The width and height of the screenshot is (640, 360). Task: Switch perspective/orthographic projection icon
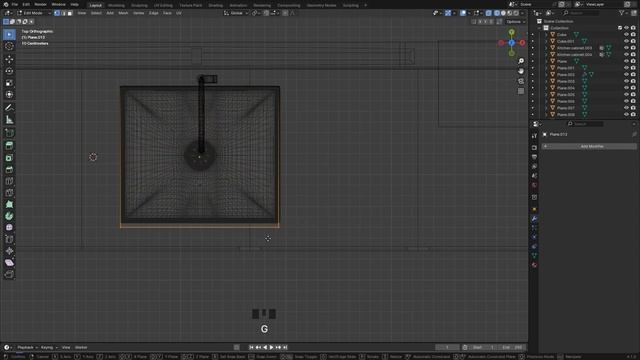pos(521,91)
